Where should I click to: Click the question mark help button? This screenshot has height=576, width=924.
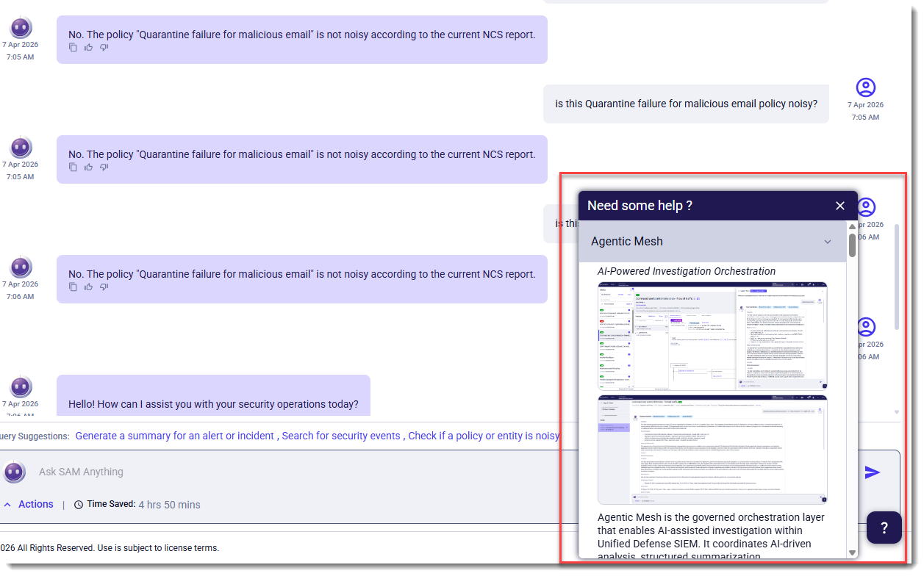884,528
